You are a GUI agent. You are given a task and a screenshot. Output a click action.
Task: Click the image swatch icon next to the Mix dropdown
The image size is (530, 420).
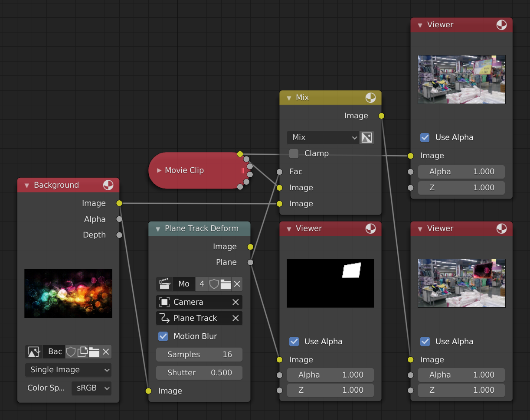(x=366, y=137)
